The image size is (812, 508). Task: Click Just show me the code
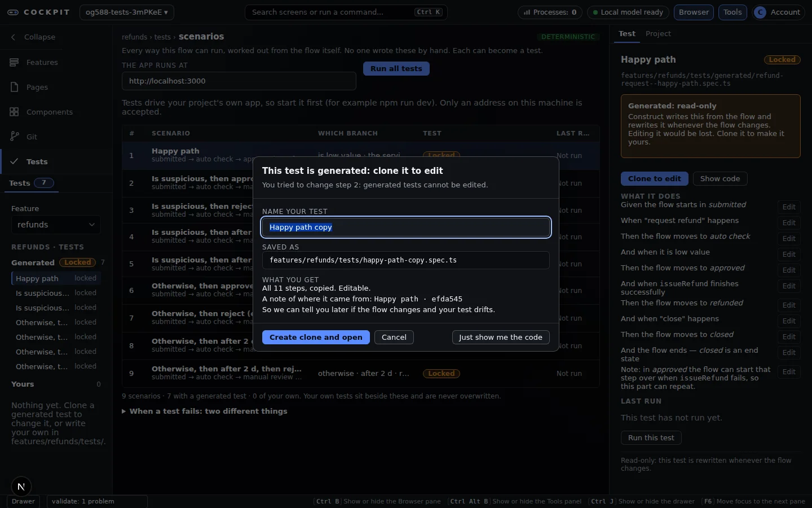coord(501,338)
